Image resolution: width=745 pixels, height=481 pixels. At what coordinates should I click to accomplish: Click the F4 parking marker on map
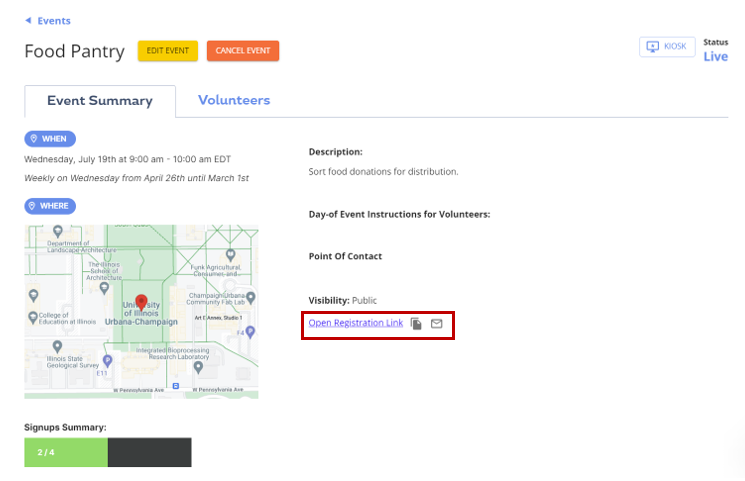click(250, 332)
